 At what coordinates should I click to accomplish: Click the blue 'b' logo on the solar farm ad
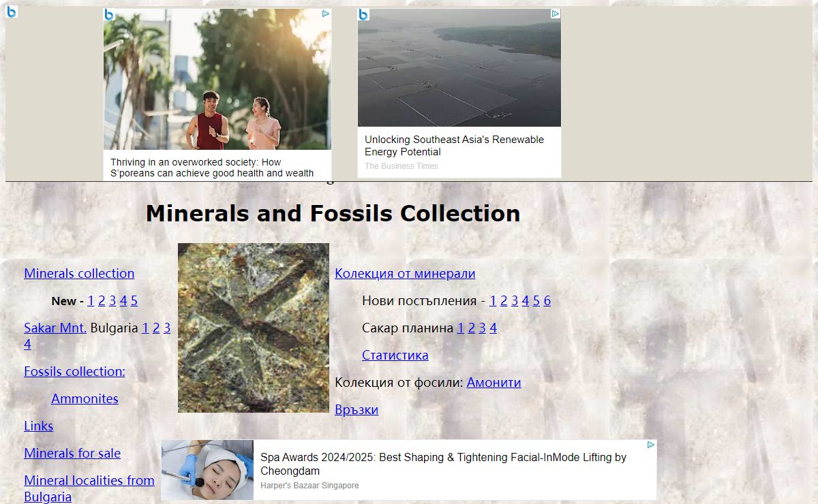click(x=363, y=14)
